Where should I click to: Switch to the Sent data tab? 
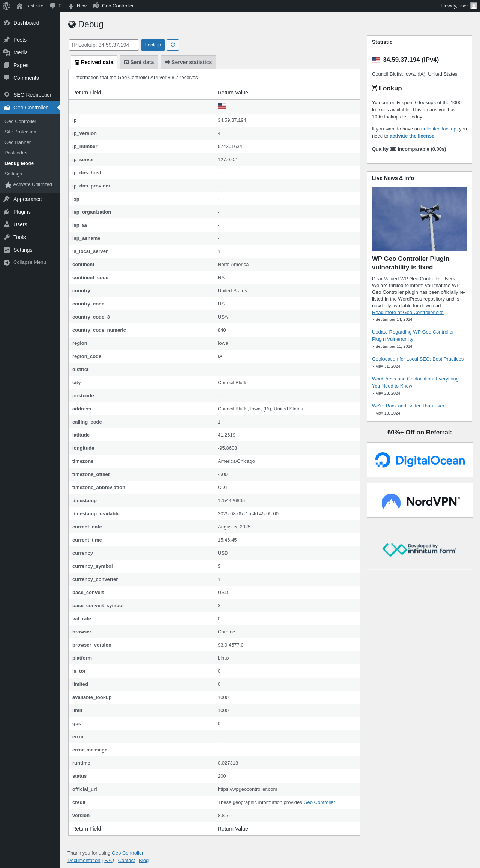tap(139, 62)
